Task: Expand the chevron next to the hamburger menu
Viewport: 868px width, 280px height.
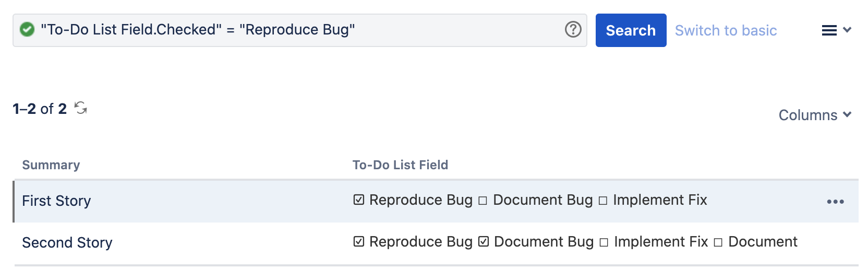Action: (848, 30)
